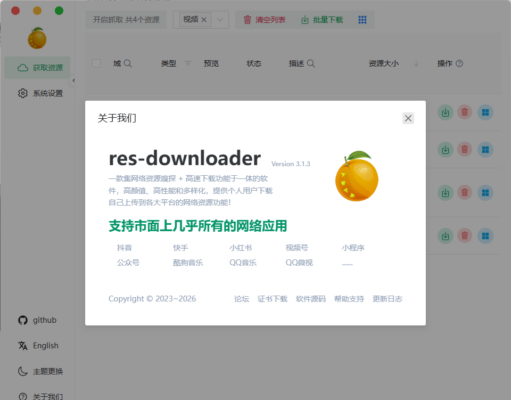Open the 论坛 link in the dialog
The width and height of the screenshot is (511, 400).
pyautogui.click(x=242, y=299)
